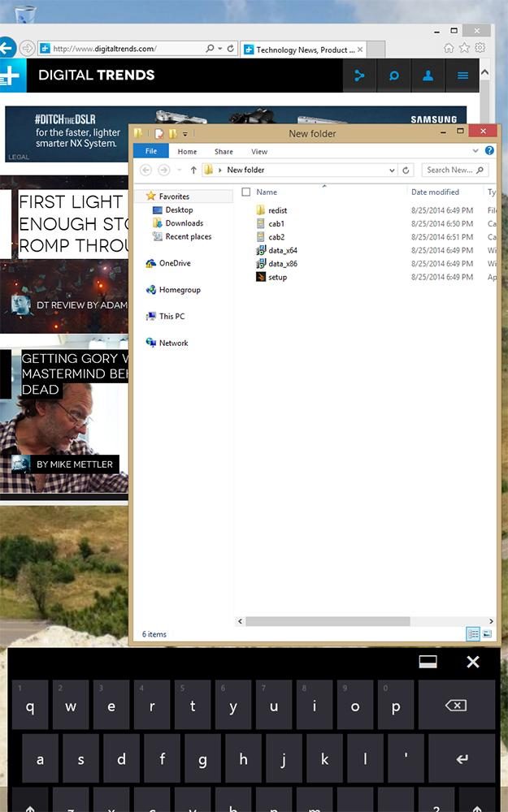Open the File tab in Explorer
This screenshot has height=812, width=508.
coord(151,151)
